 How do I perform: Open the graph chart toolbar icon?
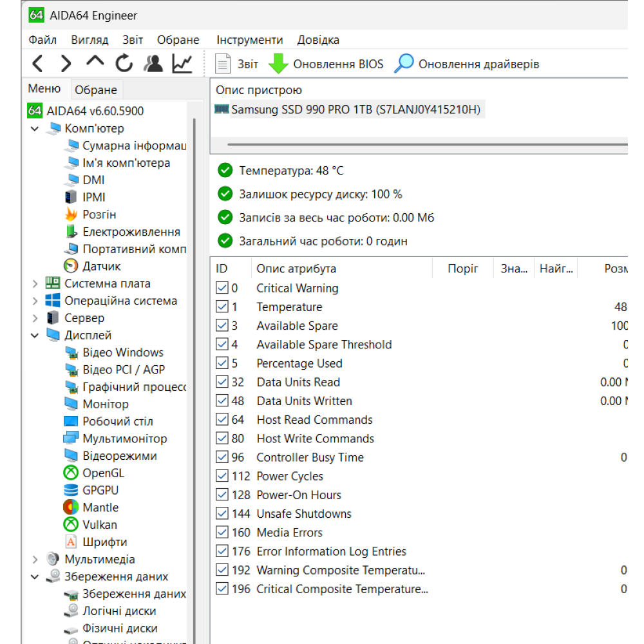pyautogui.click(x=182, y=64)
